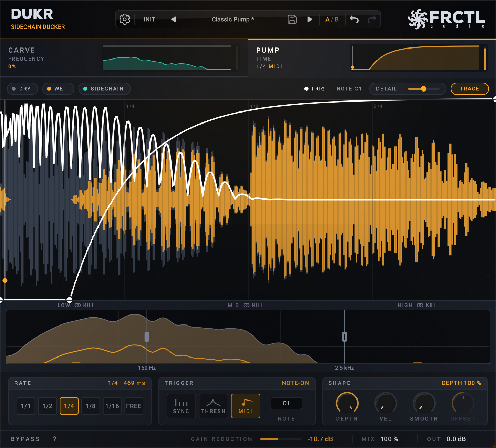
Task: Toggle BYPASS at bottom left
Action: (x=25, y=439)
